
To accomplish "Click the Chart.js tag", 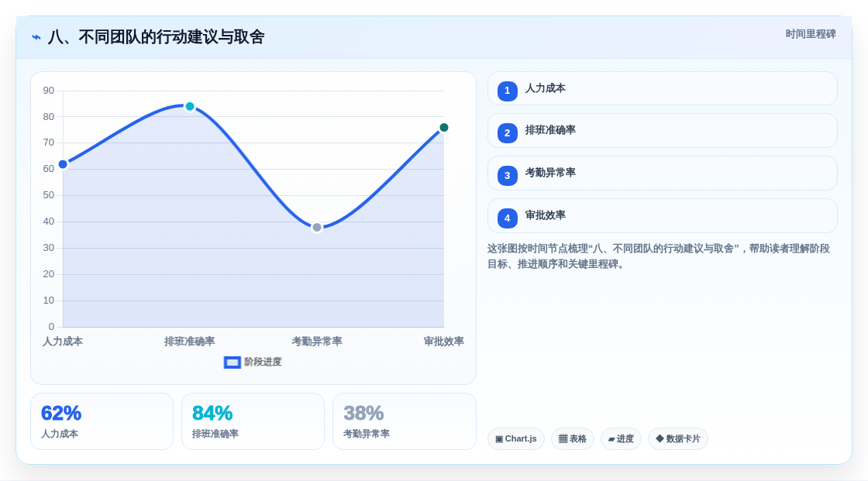I will (516, 439).
